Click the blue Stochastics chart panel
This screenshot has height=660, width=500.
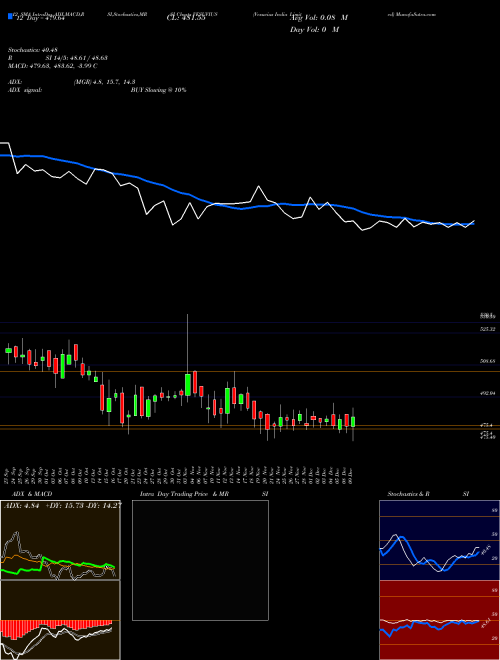[x=439, y=540]
